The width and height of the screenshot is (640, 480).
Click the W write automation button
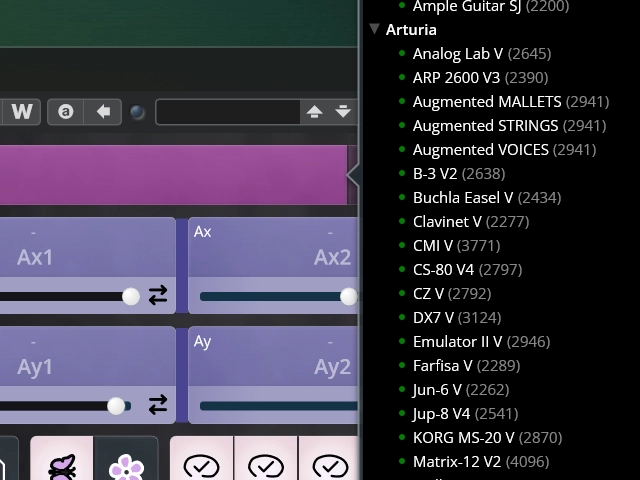[x=22, y=111]
